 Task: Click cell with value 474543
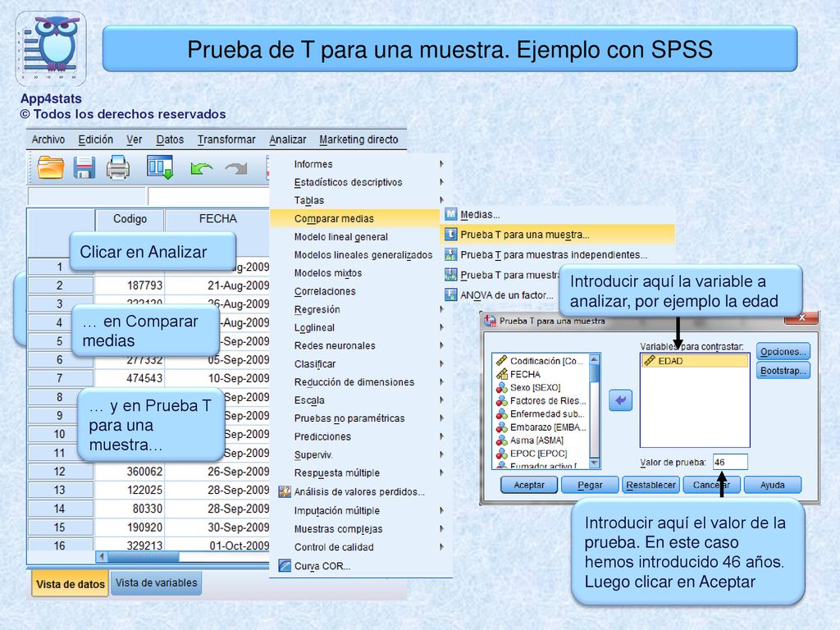click(129, 378)
